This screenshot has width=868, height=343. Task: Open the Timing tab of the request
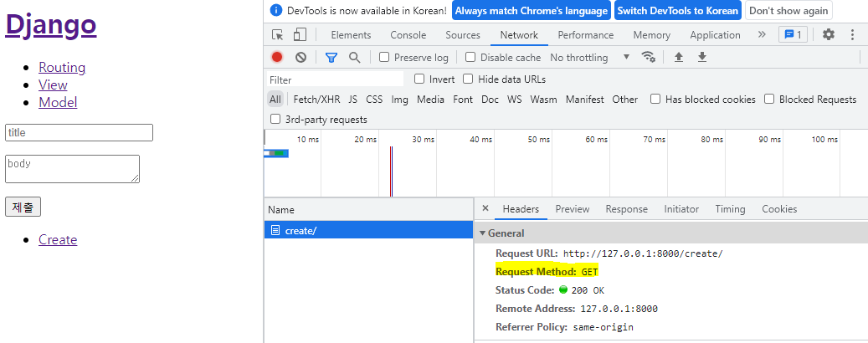[x=730, y=208]
